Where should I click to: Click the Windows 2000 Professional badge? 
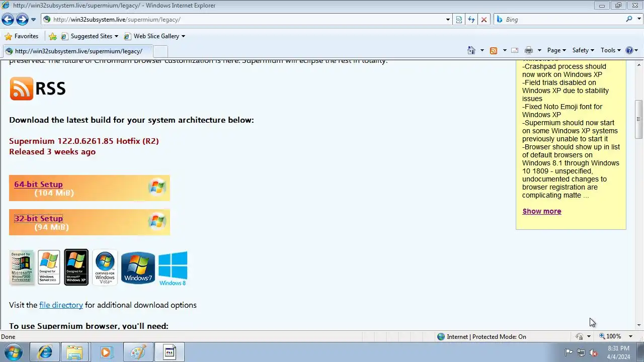[x=22, y=267]
